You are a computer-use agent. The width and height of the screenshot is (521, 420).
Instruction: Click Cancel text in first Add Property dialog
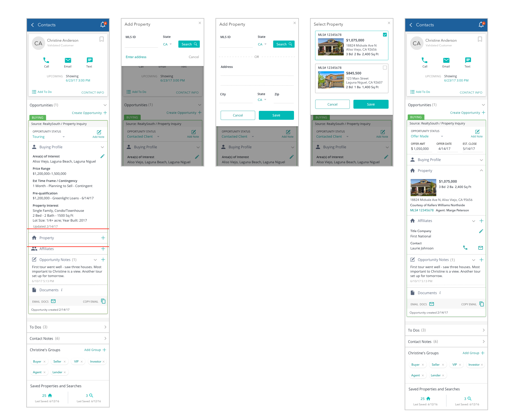click(194, 57)
